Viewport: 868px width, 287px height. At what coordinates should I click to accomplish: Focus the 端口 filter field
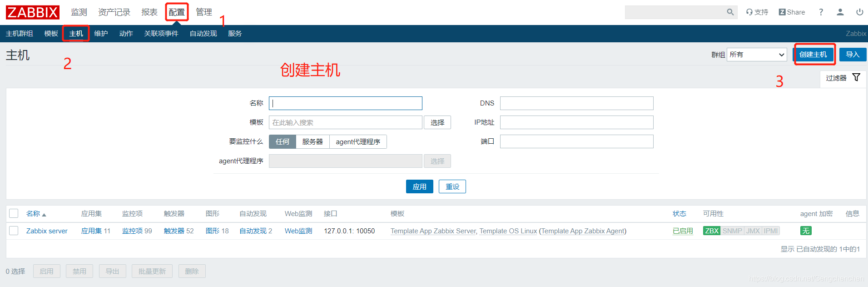point(577,141)
